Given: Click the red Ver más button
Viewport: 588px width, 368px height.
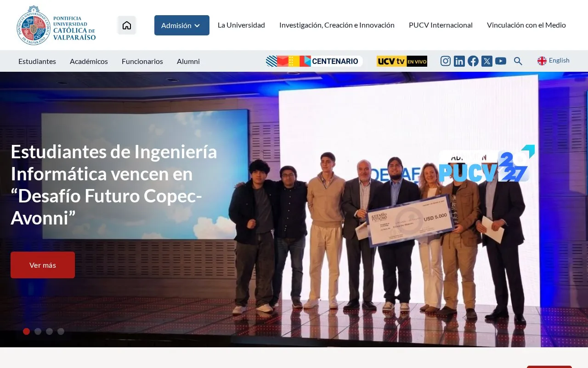Looking at the screenshot, I should coord(43,265).
